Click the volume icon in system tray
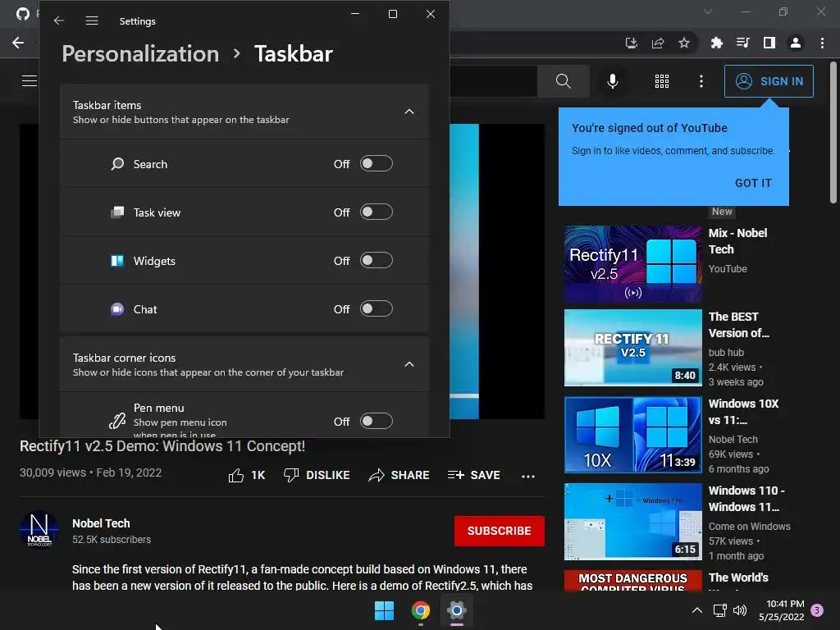 [740, 610]
